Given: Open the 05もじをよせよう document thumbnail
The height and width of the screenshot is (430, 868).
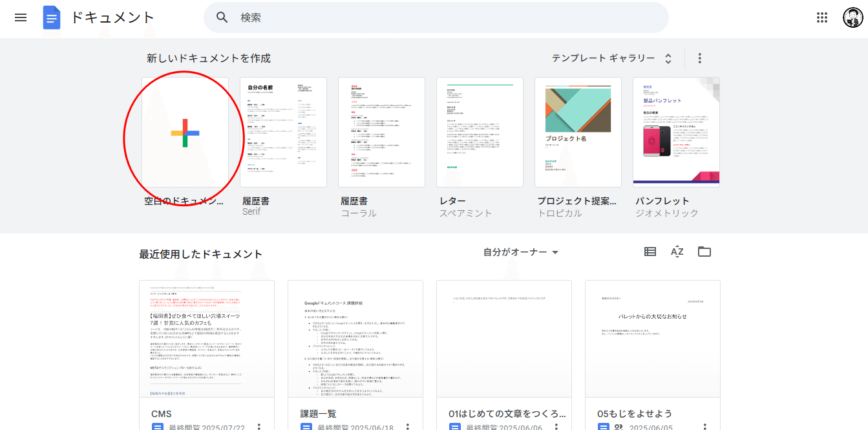Looking at the screenshot, I should (x=653, y=339).
